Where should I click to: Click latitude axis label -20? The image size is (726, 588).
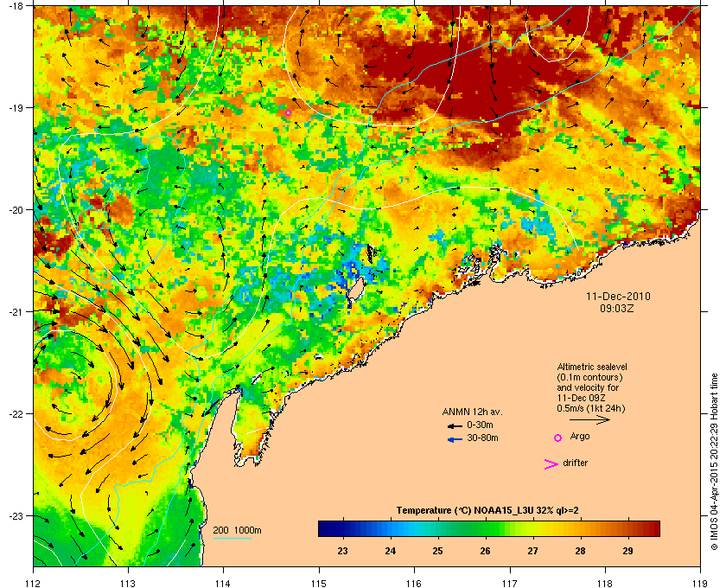[x=16, y=210]
